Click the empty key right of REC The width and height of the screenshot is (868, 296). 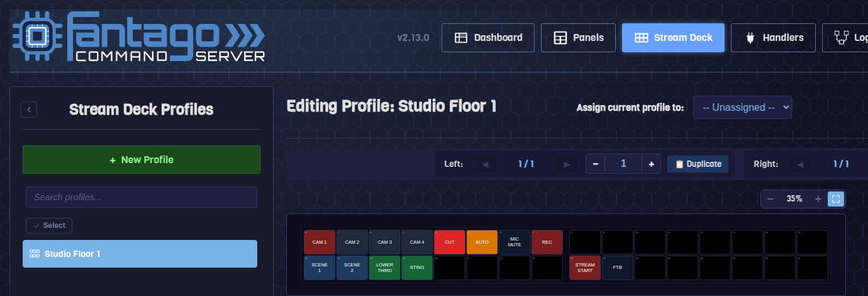click(585, 242)
